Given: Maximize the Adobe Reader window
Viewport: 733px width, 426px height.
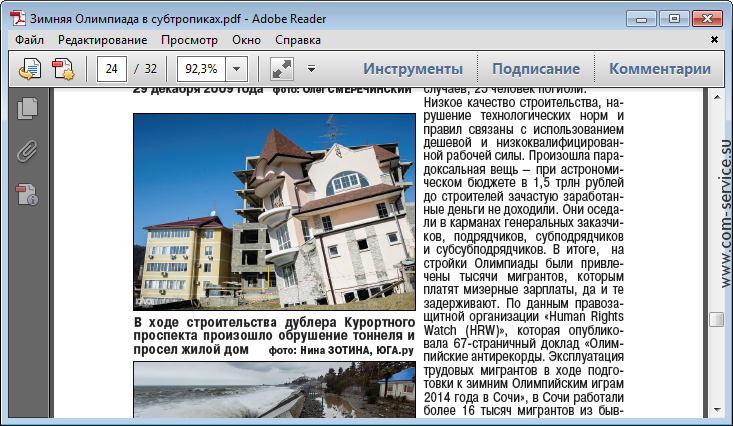Looking at the screenshot, I should pos(674,19).
